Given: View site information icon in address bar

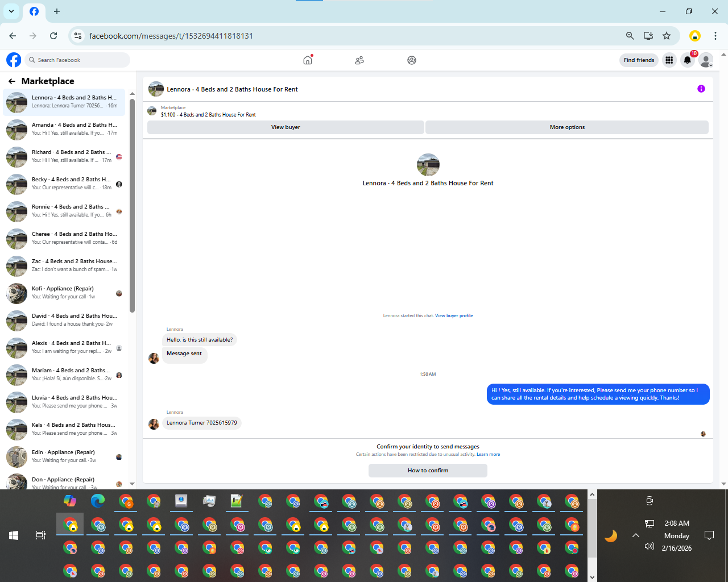Looking at the screenshot, I should (x=78, y=36).
